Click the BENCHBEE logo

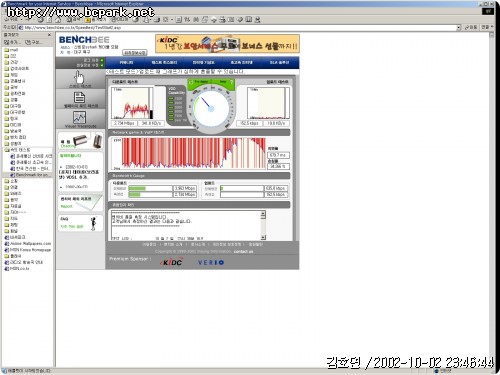84,40
